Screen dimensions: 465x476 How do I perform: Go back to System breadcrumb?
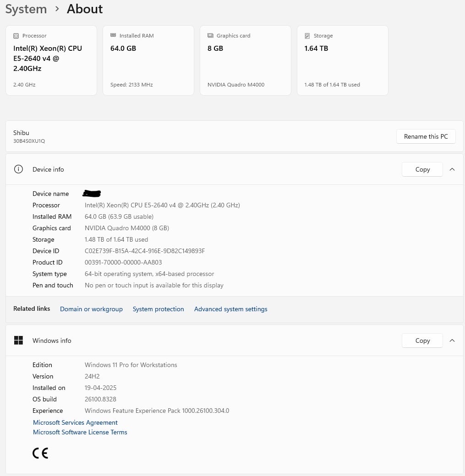tap(26, 9)
